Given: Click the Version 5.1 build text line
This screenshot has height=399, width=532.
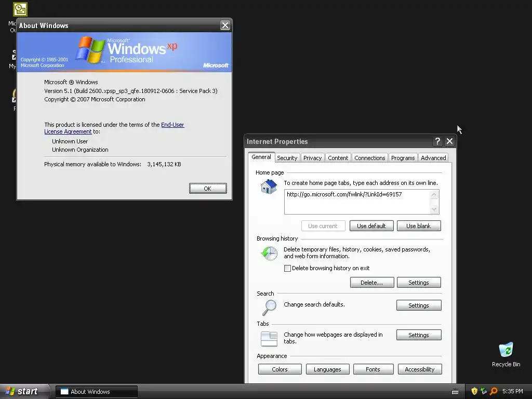Looking at the screenshot, I should [131, 91].
